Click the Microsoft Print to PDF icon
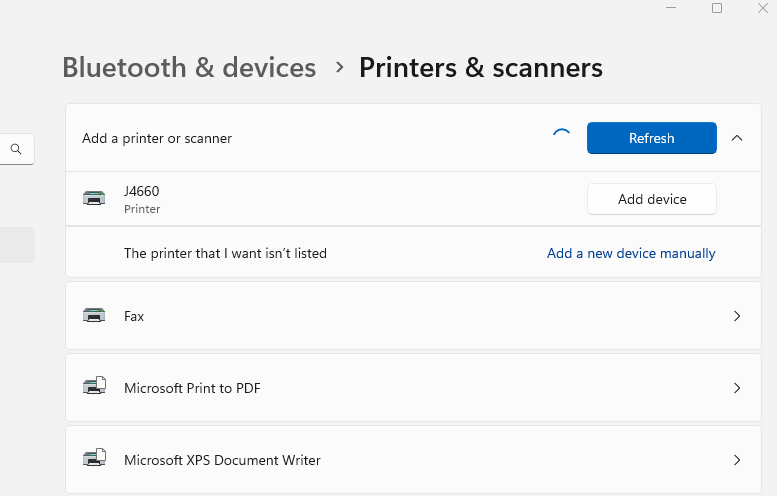 click(94, 385)
